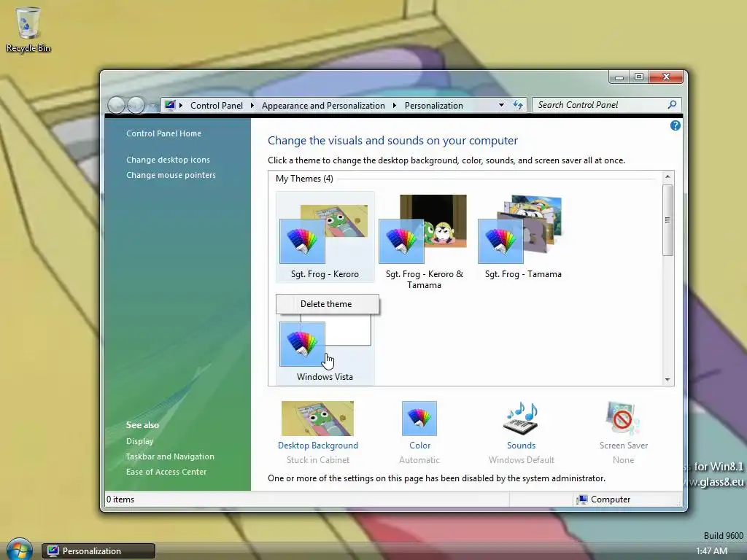
Task: Open Change desktop icons link
Action: [168, 160]
